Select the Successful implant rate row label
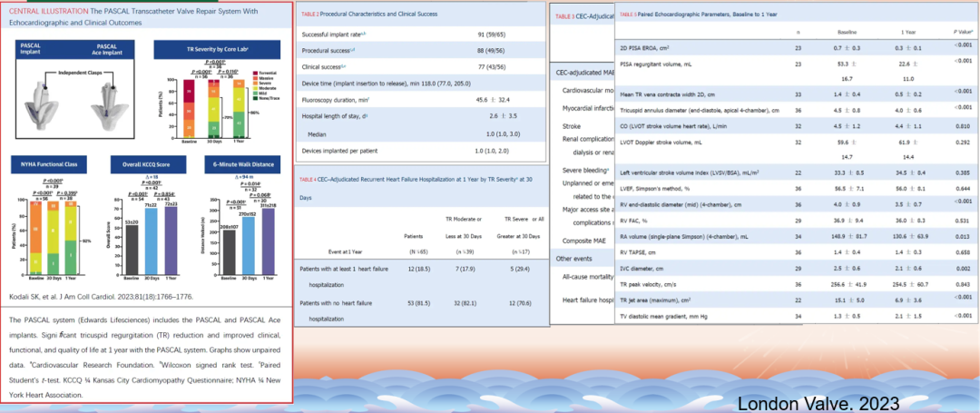 (x=330, y=34)
